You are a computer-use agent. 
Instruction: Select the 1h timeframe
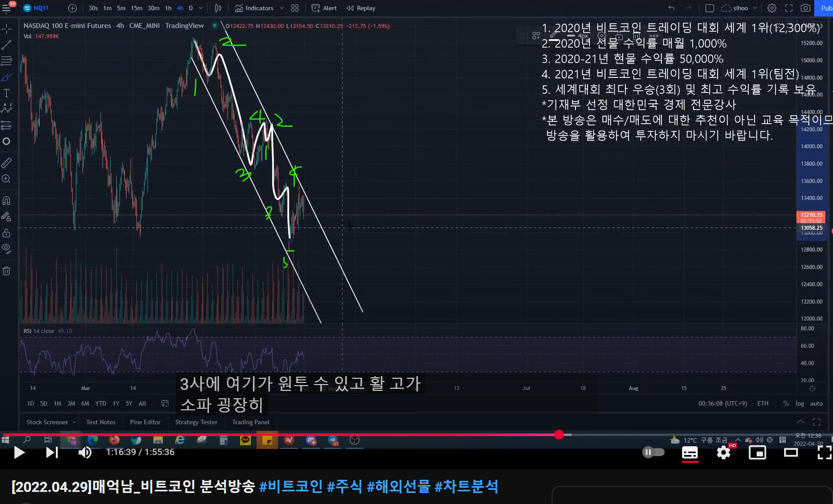coord(168,8)
